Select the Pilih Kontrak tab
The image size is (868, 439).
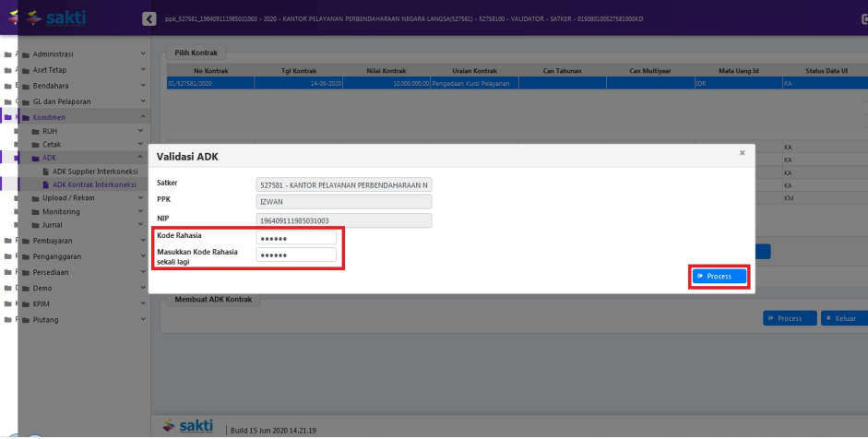[195, 54]
